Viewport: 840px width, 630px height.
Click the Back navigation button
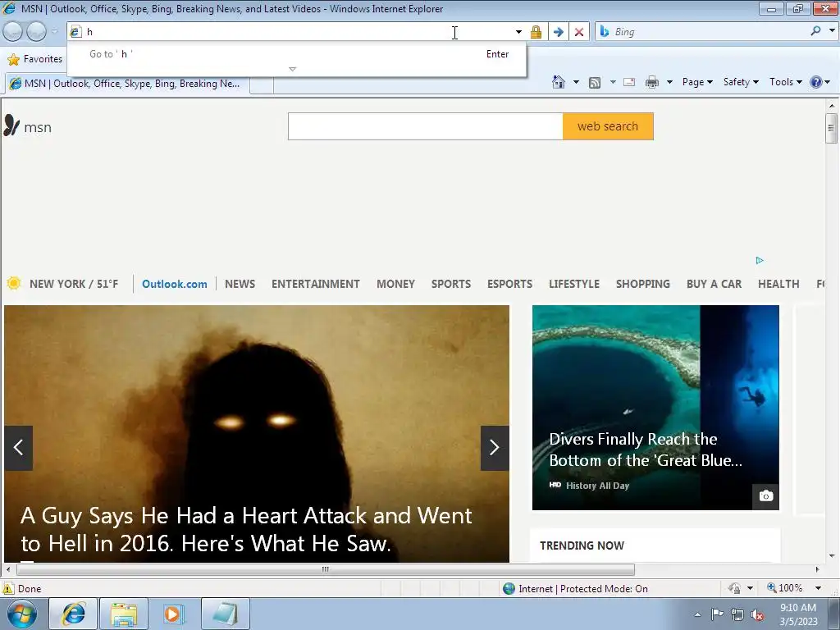point(13,32)
